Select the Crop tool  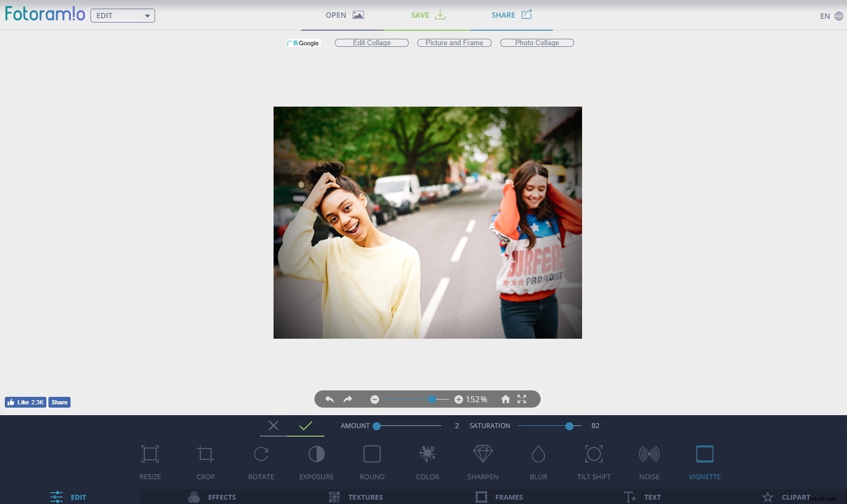(x=206, y=461)
